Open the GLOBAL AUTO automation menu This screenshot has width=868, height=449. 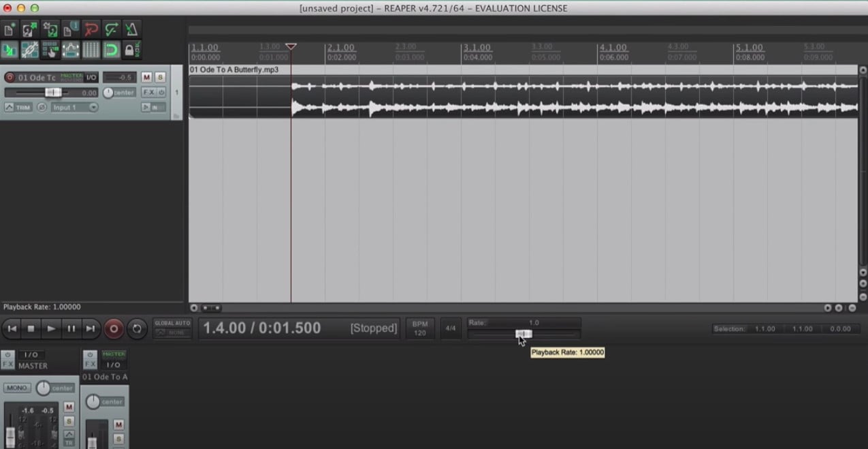172,328
